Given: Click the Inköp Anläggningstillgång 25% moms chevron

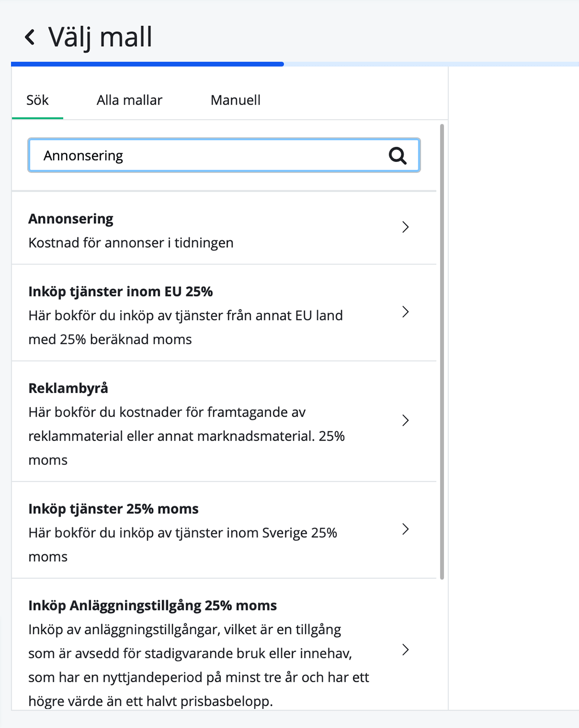Looking at the screenshot, I should [x=405, y=649].
